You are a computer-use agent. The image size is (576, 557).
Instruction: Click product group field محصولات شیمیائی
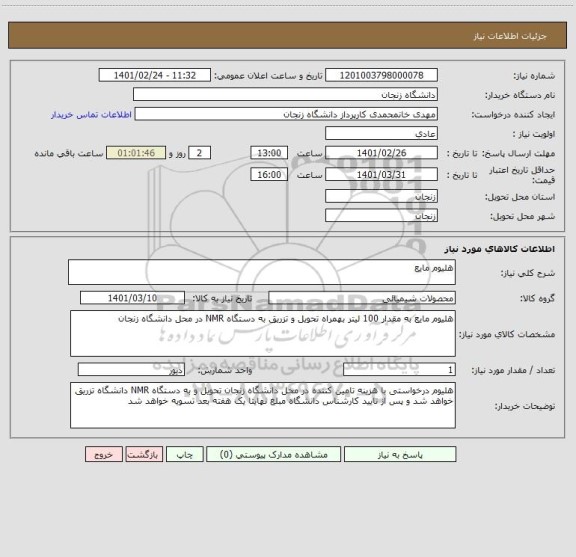click(362, 298)
